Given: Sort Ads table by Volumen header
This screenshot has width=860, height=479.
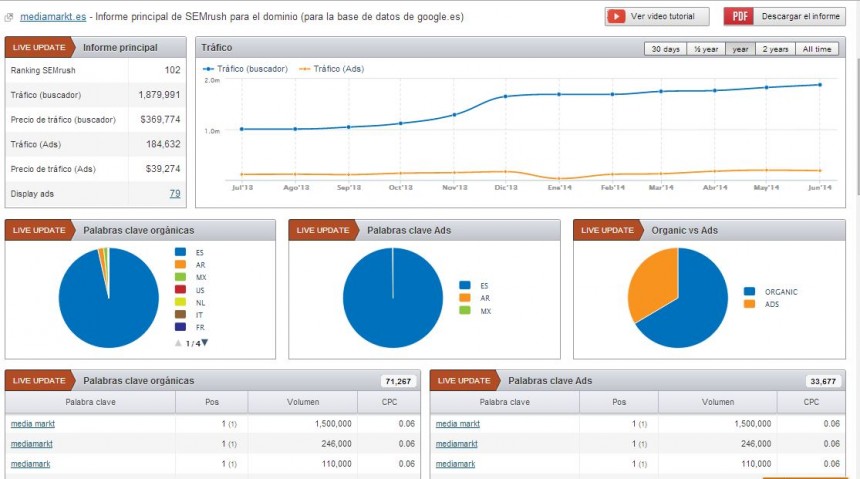Looking at the screenshot, I should click(718, 402).
